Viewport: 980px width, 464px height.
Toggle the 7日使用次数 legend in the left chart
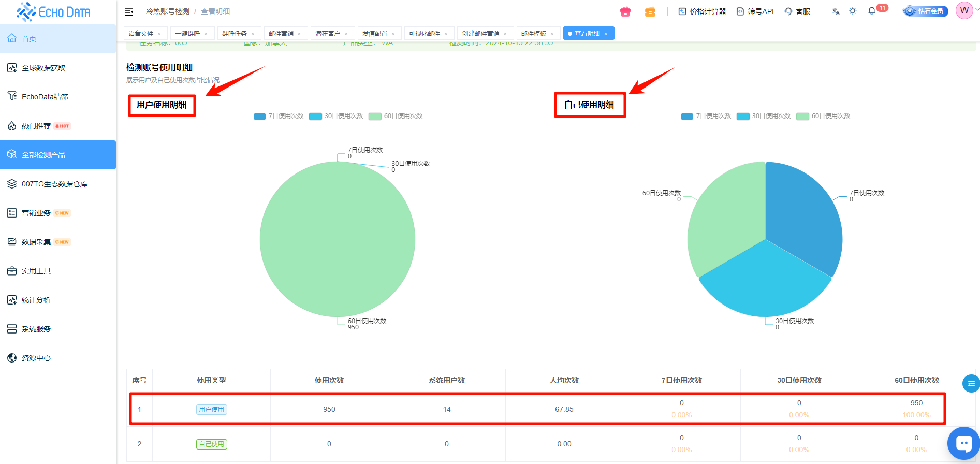pos(279,116)
